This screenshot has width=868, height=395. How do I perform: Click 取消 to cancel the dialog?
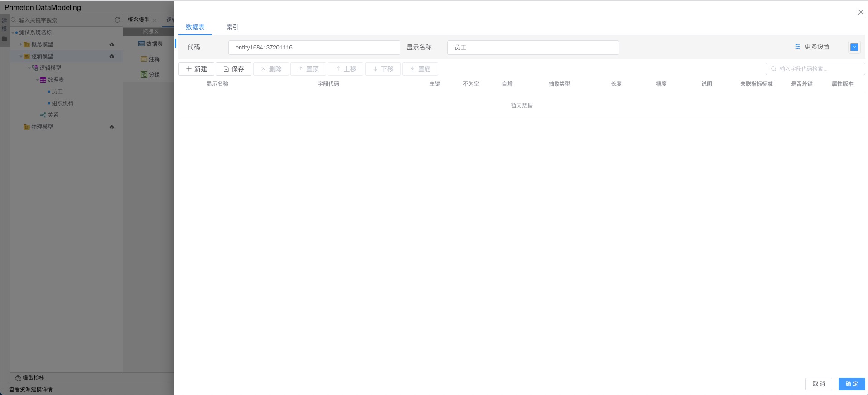pyautogui.click(x=819, y=384)
